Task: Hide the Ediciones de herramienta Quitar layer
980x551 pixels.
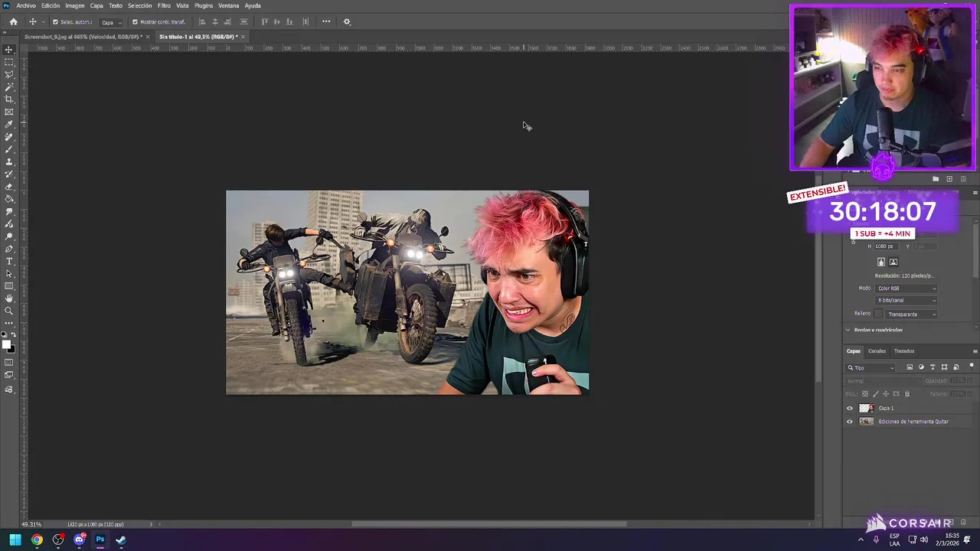Action: [x=849, y=422]
